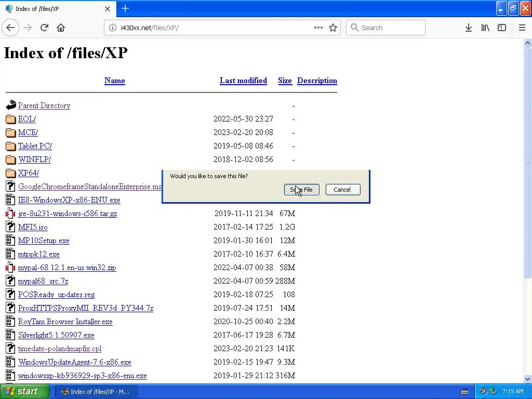This screenshot has width=532, height=399.
Task: Open the hamburger application menu
Action: (522, 28)
